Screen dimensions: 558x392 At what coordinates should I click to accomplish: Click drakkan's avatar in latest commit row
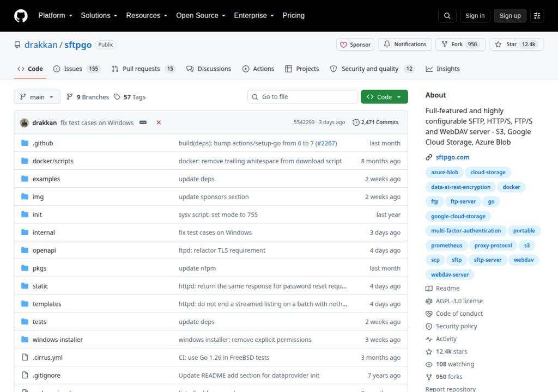(24, 122)
